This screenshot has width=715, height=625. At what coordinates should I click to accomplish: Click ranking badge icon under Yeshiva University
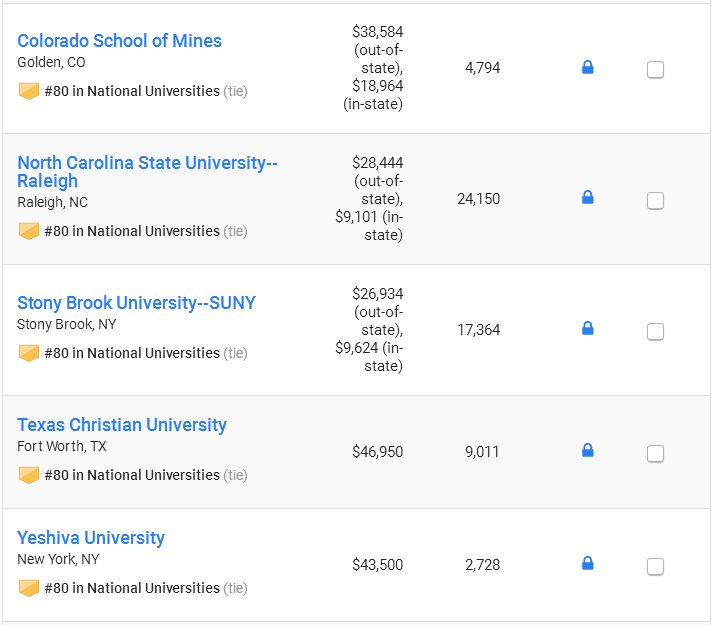click(29, 588)
